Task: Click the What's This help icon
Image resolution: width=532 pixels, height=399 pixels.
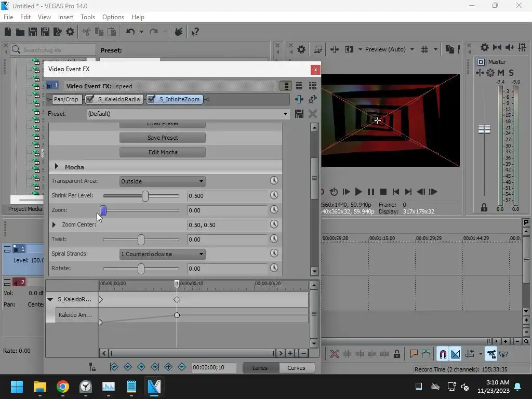Action: coord(195,32)
